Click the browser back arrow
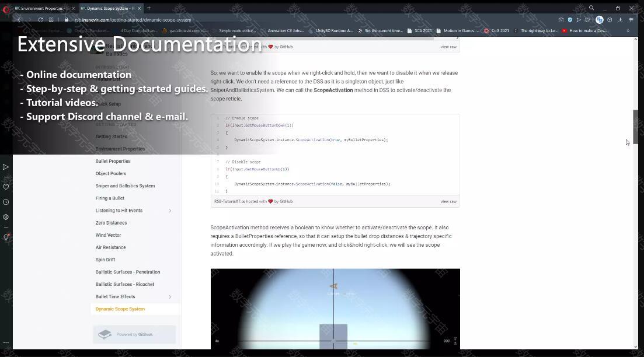This screenshot has height=357, width=644. 19,20
